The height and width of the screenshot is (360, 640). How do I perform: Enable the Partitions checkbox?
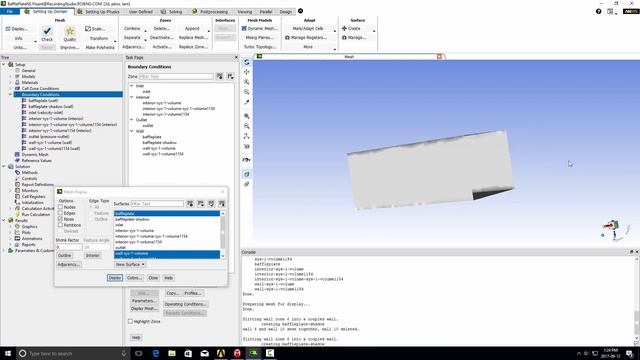(60, 225)
